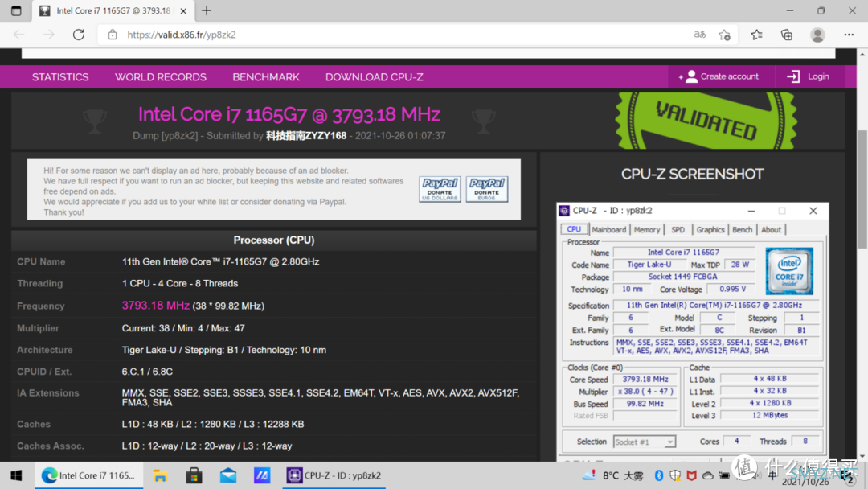The image size is (868, 489).
Task: Open the Windows Security tray icon
Action: coord(675,475)
